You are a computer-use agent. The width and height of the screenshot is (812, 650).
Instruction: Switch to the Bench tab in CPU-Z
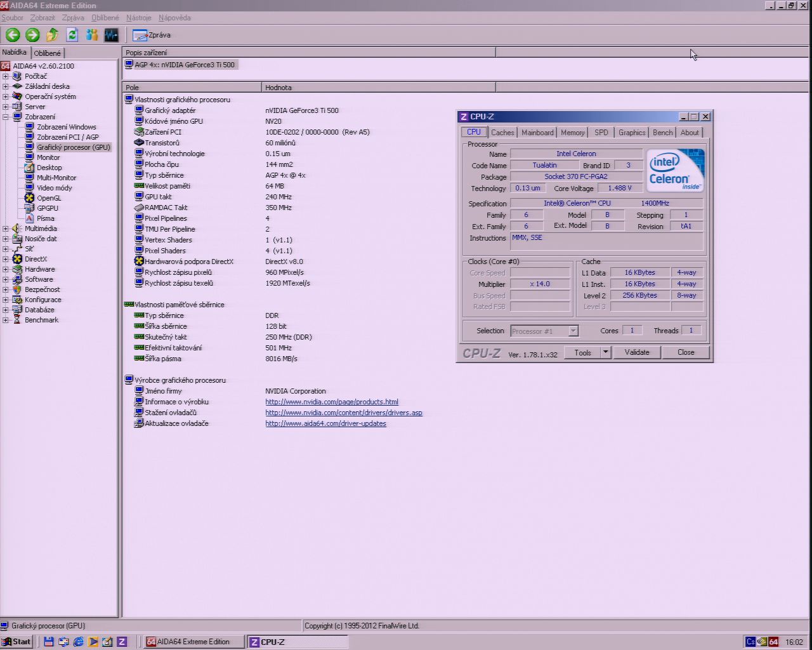point(663,133)
